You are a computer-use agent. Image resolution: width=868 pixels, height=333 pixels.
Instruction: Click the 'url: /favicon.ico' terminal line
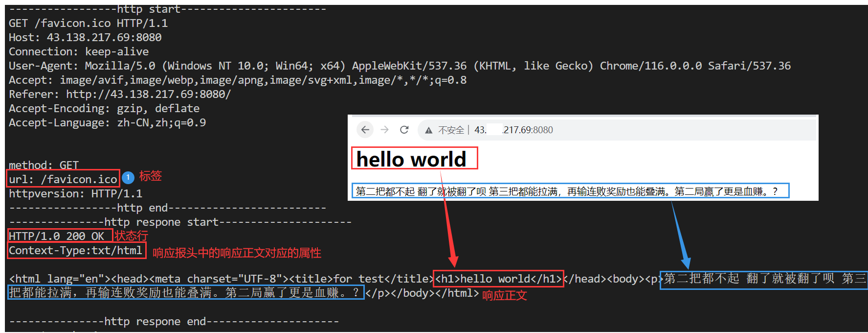click(x=63, y=179)
